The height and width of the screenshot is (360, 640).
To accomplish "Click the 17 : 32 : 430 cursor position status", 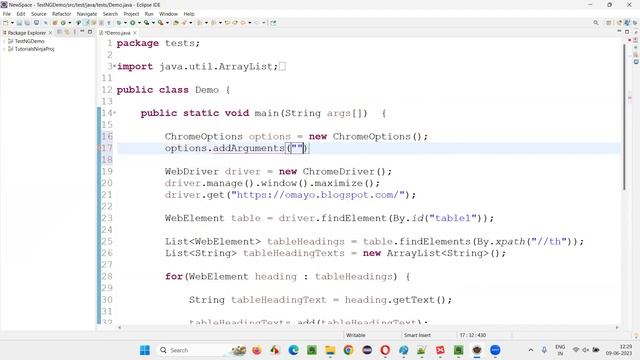I will click(x=473, y=335).
